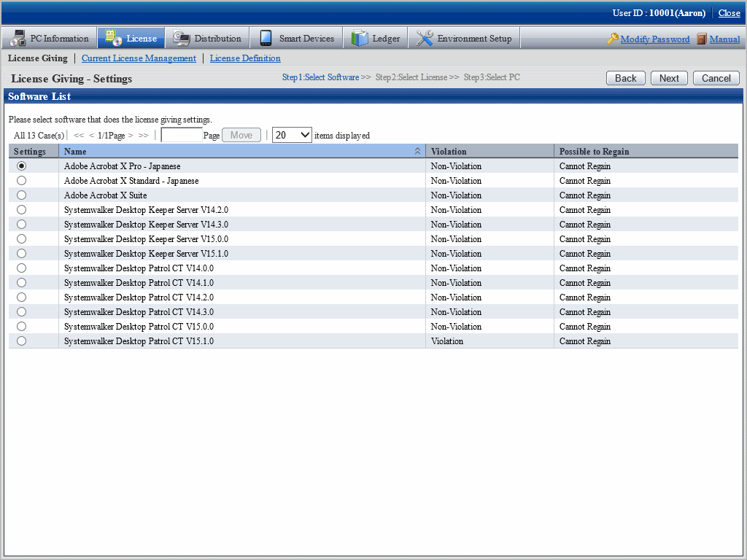Viewport: 747px width, 560px height.
Task: Jump to last page with >> control
Action: tap(144, 135)
